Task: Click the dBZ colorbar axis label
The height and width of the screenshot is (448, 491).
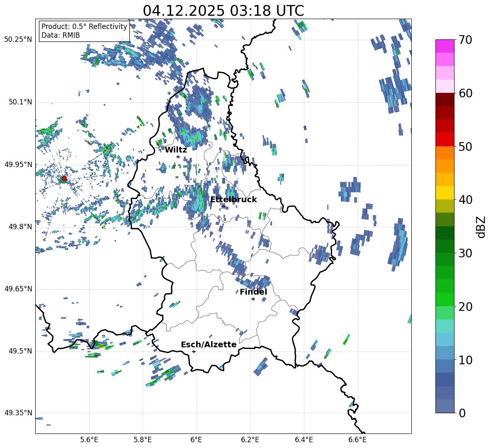Action: tap(481, 227)
